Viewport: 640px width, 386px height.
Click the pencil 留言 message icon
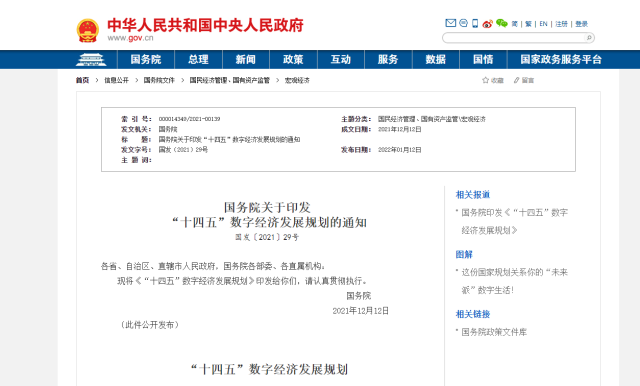[x=517, y=80]
